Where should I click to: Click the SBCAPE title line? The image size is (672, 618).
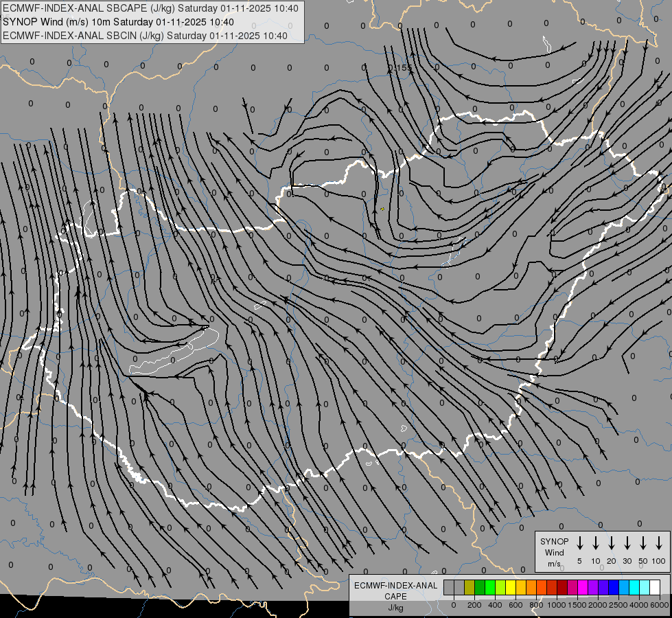click(x=150, y=8)
